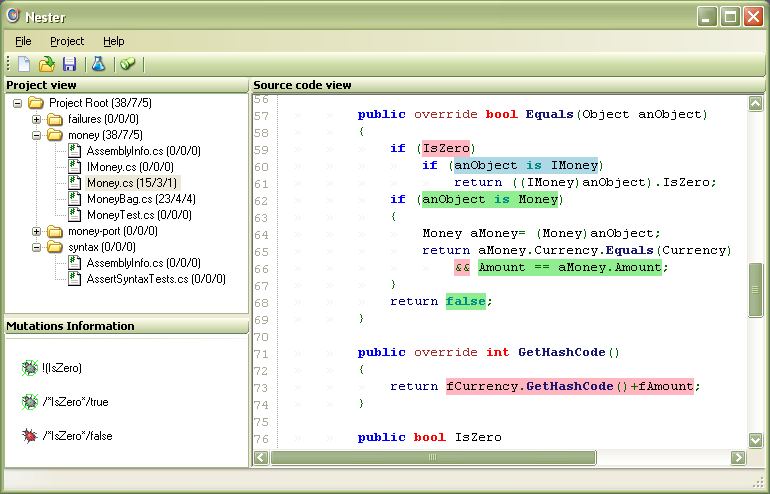
Task: Click the source code vertical scrollbar down arrow
Action: [x=756, y=440]
